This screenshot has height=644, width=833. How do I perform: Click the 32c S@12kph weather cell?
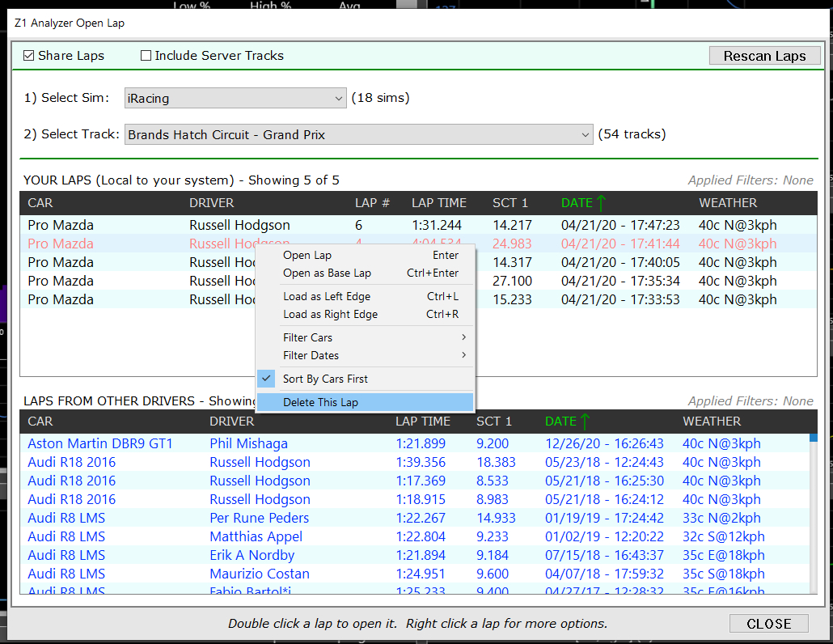(x=723, y=536)
